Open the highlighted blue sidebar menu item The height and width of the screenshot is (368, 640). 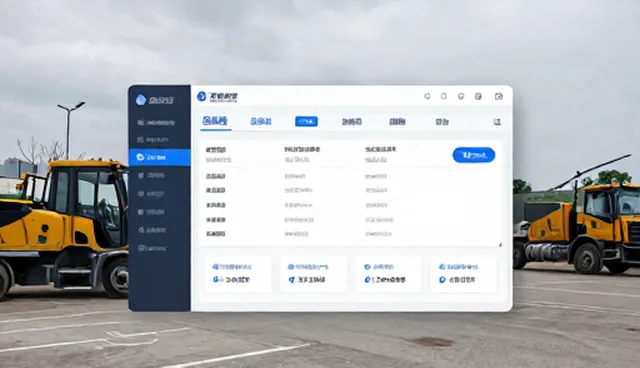(x=160, y=157)
